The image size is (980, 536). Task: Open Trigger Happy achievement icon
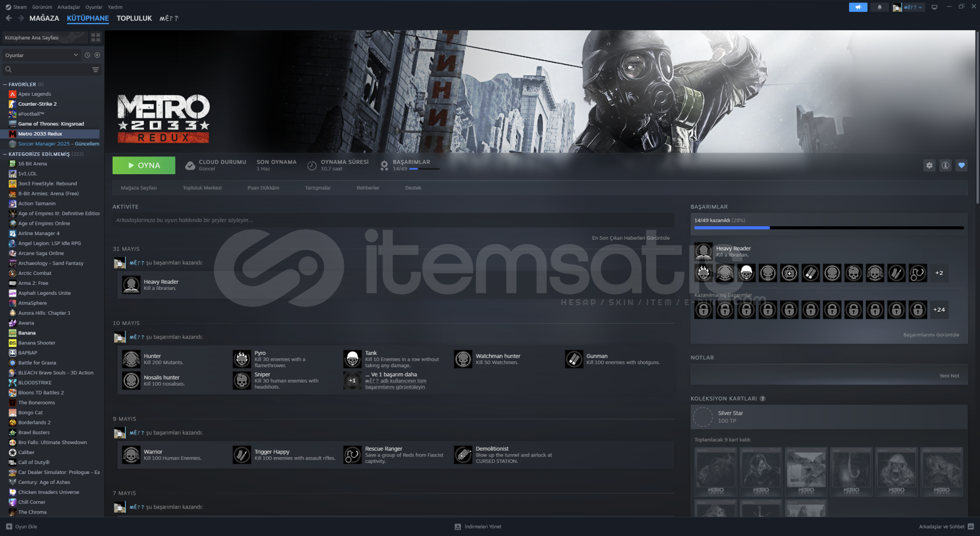point(242,455)
